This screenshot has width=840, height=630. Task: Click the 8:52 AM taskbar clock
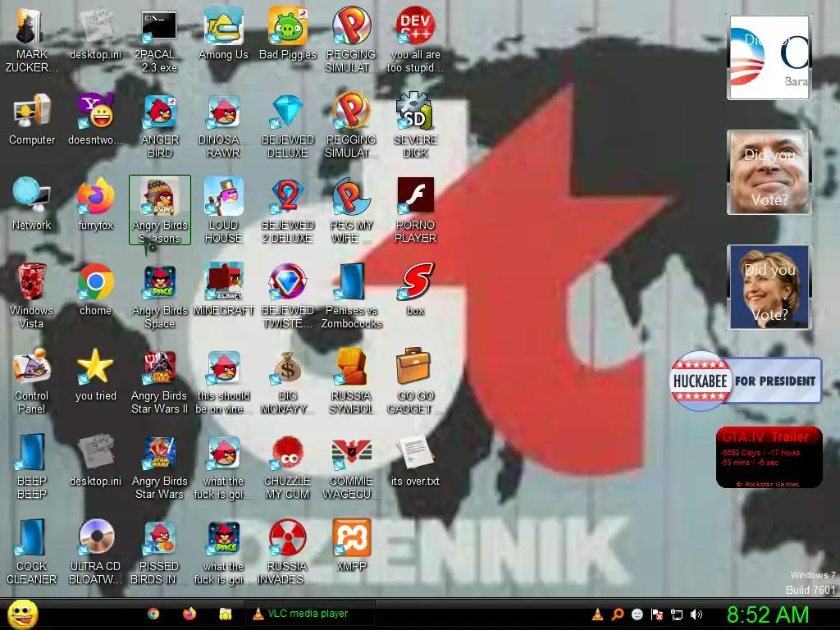pos(767,614)
